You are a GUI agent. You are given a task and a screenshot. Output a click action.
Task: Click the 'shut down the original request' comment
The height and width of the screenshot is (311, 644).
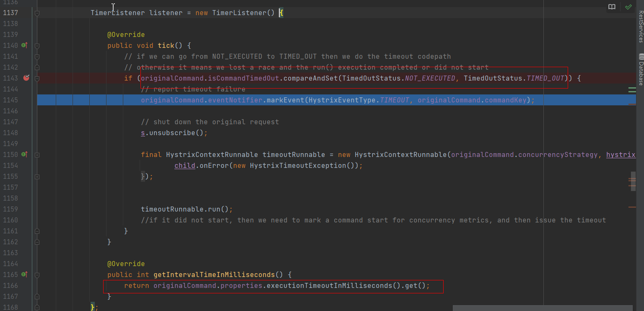tap(210, 122)
